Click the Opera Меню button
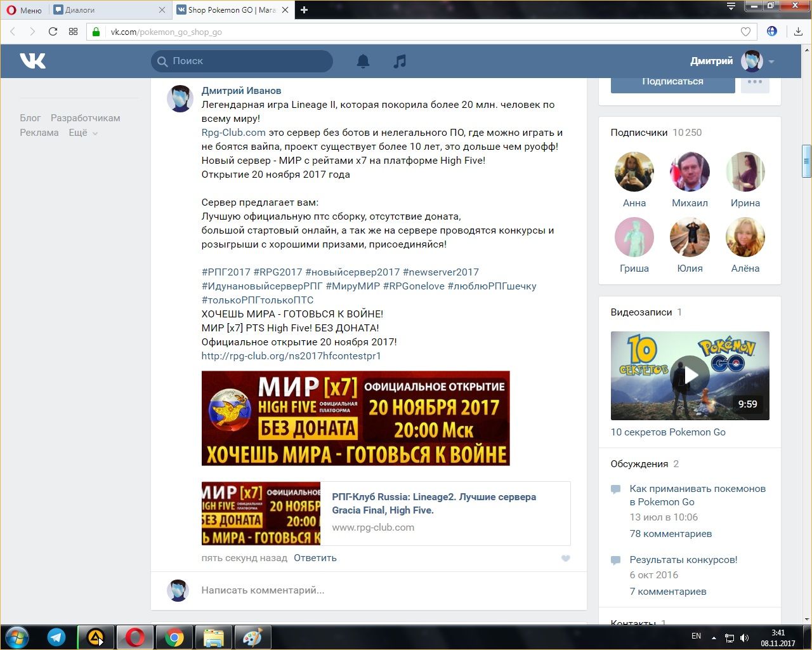Screen dimensions: 812x650 (x=24, y=10)
